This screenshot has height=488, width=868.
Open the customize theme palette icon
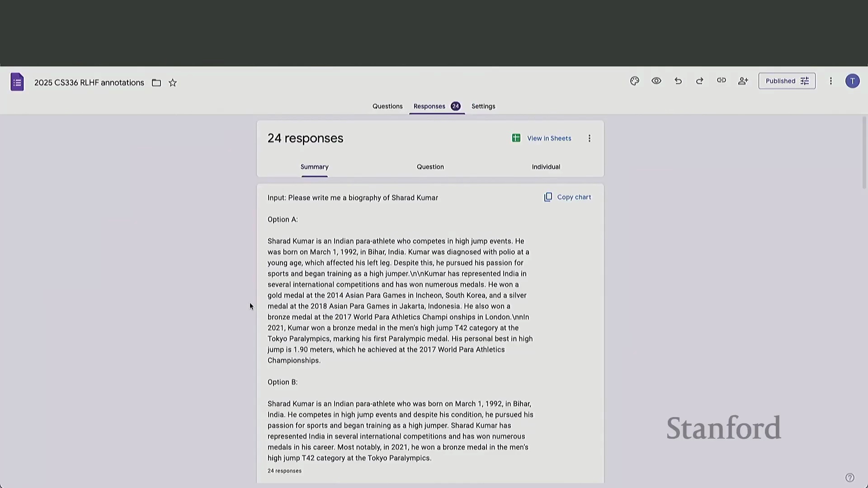tap(635, 81)
